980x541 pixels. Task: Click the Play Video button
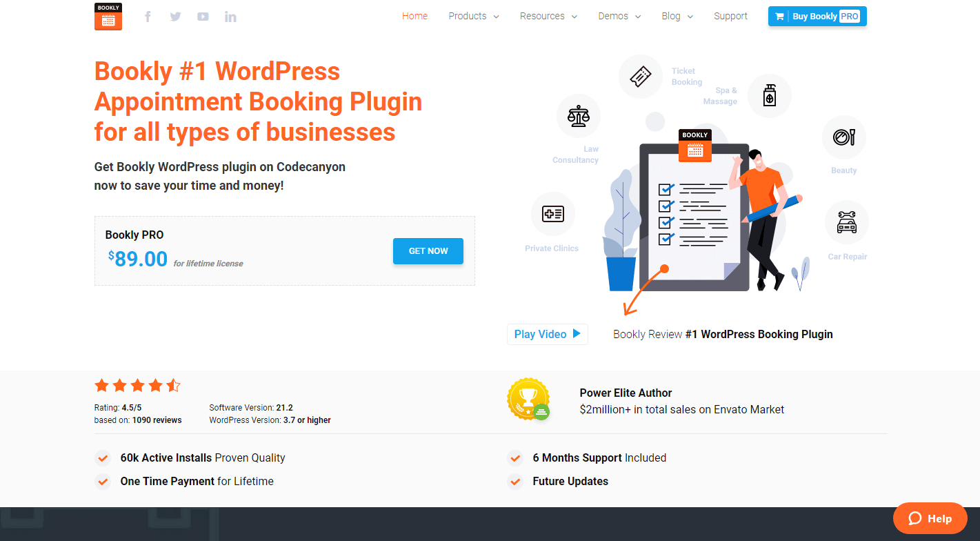(547, 334)
